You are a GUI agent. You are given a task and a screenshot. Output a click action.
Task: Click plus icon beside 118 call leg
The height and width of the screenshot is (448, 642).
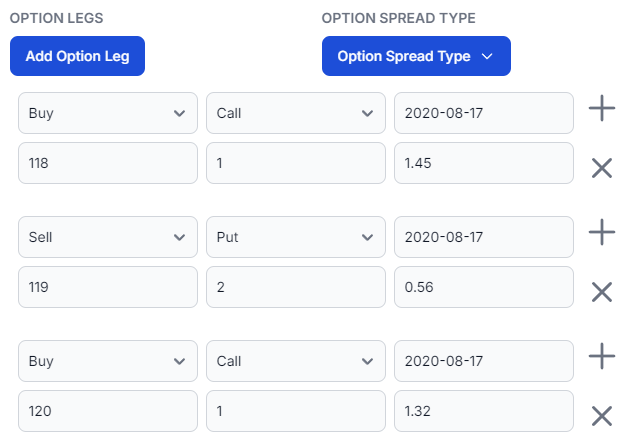click(601, 108)
